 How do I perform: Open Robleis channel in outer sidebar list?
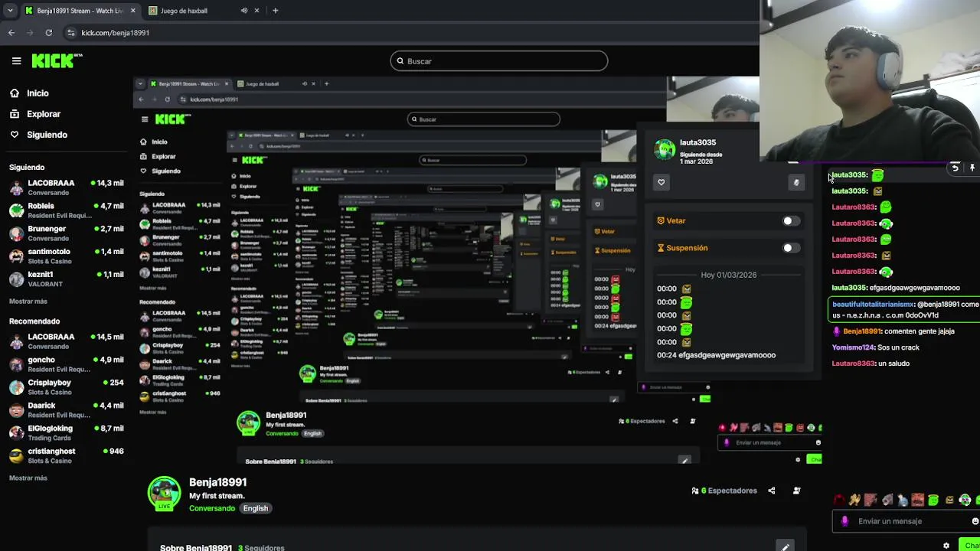coord(67,210)
